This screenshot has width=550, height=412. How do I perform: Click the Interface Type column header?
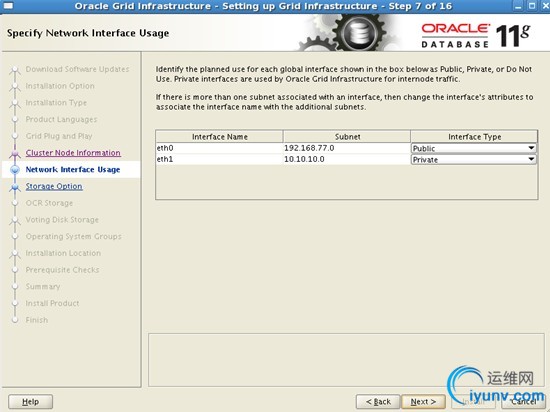pos(474,137)
